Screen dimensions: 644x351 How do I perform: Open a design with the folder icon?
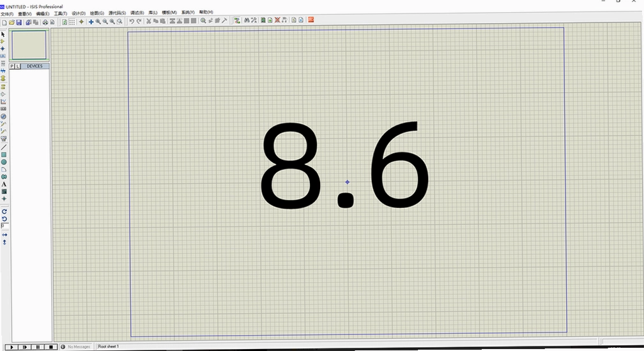click(x=12, y=22)
